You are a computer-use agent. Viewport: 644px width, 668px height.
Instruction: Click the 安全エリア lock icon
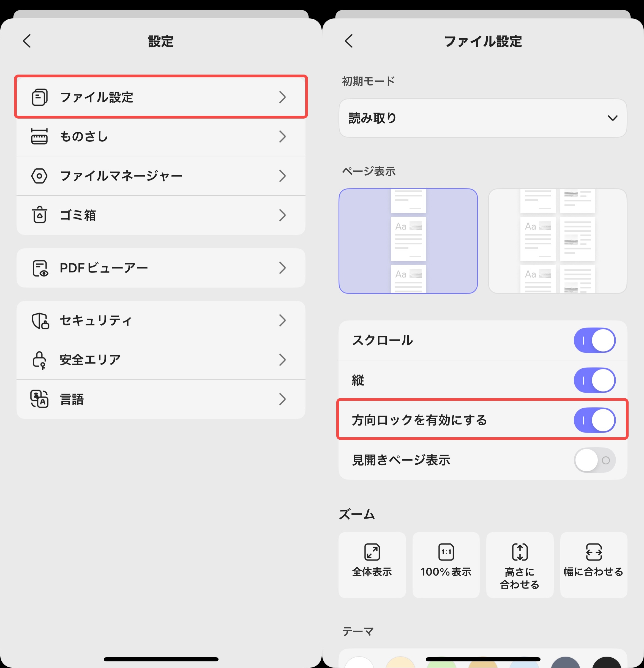(x=39, y=360)
